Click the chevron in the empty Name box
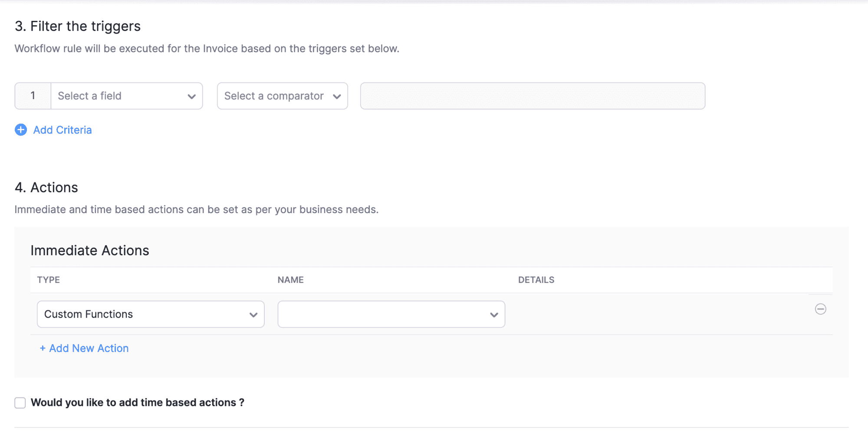 point(494,315)
